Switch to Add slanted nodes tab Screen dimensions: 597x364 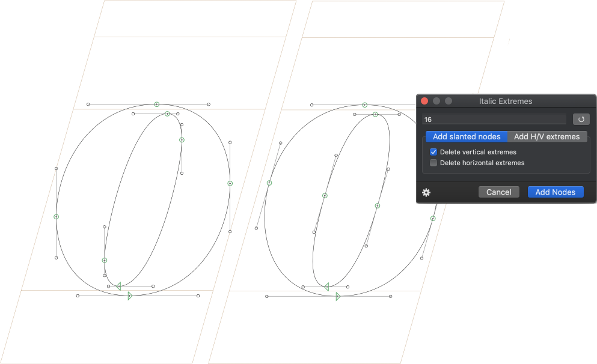coord(467,136)
